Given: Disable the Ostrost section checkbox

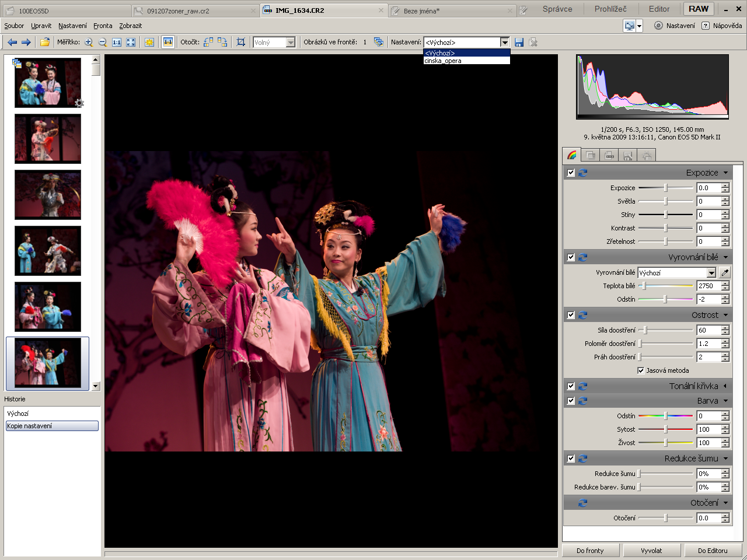Looking at the screenshot, I should pyautogui.click(x=571, y=315).
